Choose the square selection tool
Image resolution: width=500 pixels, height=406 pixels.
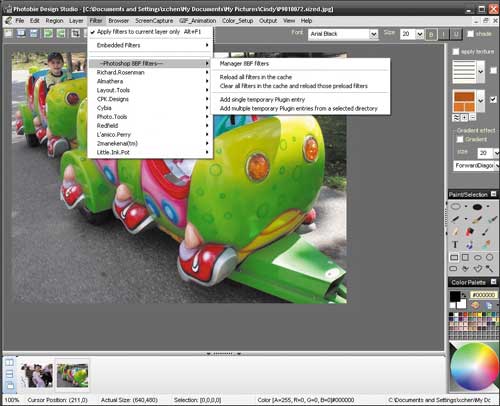[x=465, y=257]
